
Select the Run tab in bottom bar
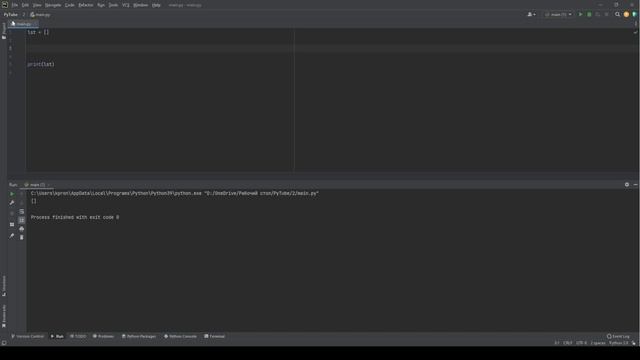coord(57,336)
